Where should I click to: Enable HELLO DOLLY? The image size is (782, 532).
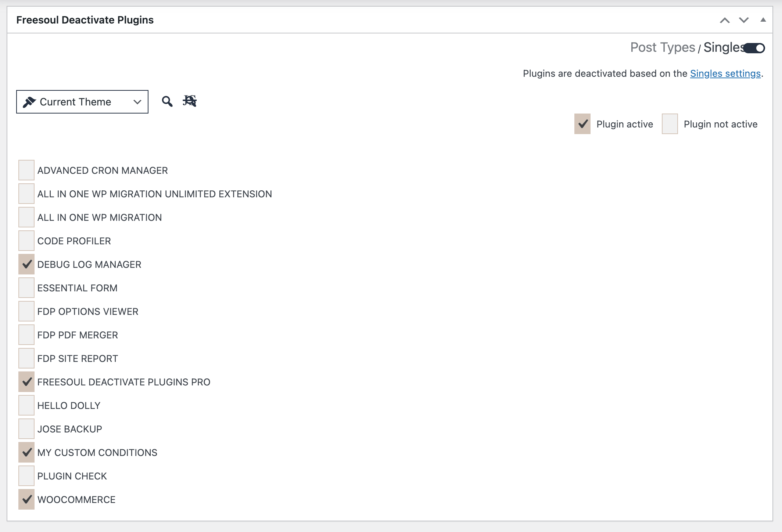pyautogui.click(x=26, y=405)
